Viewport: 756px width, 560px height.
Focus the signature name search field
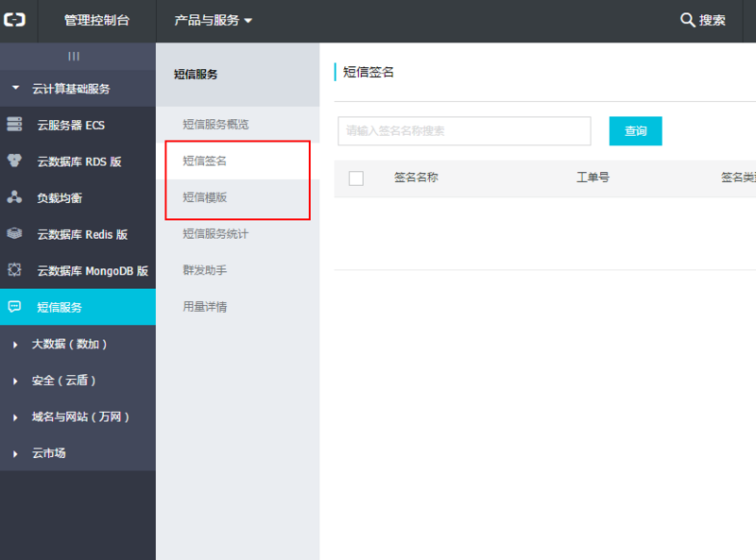click(464, 130)
